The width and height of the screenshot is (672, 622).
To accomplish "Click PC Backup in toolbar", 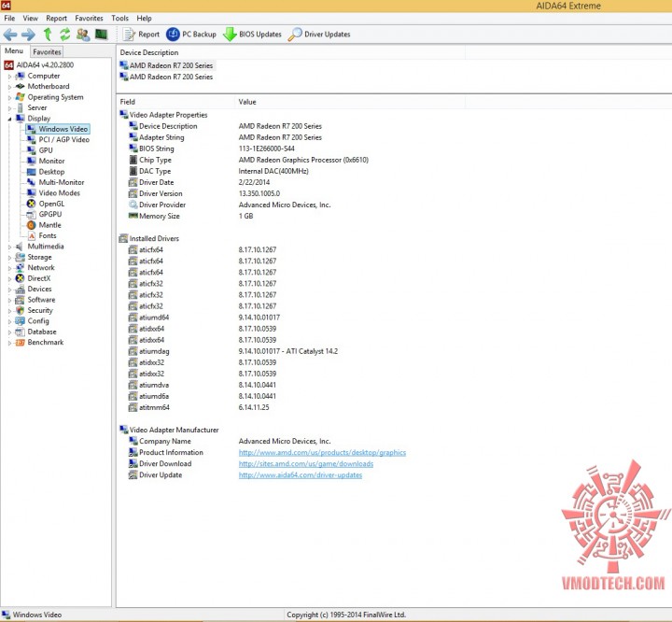I will click(x=191, y=35).
